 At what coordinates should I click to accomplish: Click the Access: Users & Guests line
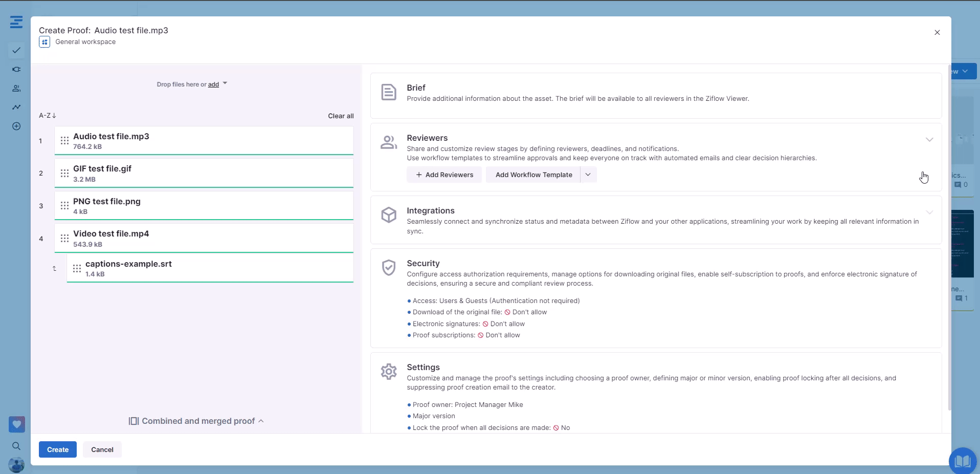pyautogui.click(x=494, y=301)
